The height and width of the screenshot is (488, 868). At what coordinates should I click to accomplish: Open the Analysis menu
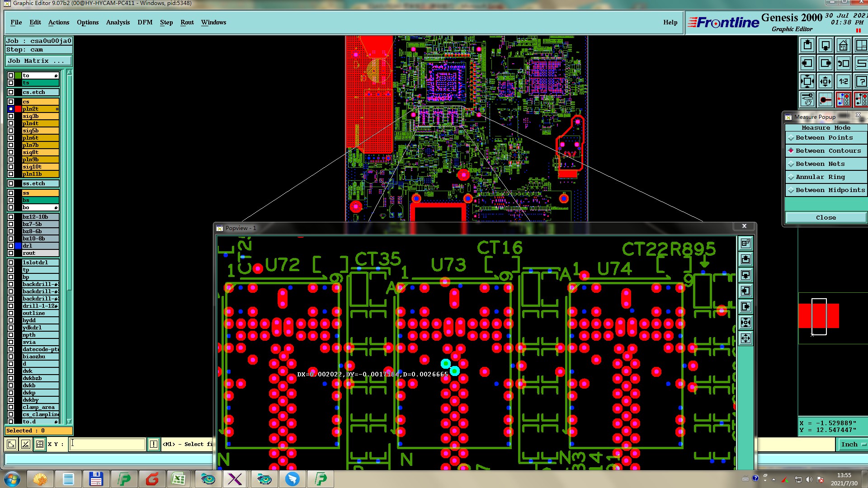118,22
